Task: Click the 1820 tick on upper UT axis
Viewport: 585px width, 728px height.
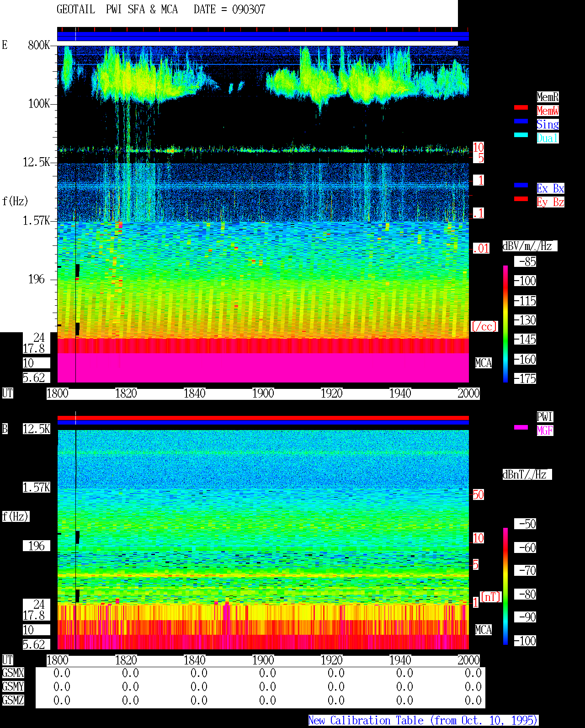Action: [126, 393]
